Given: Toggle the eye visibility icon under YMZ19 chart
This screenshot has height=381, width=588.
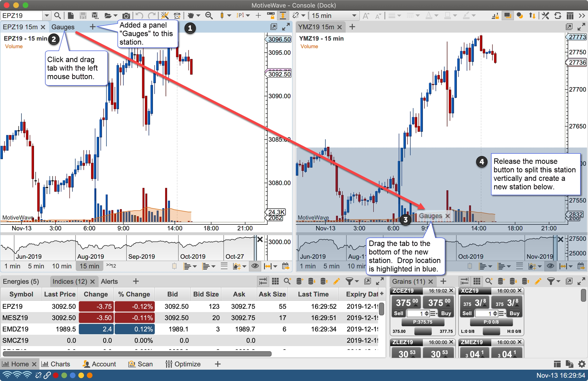Looking at the screenshot, I should click(x=550, y=266).
